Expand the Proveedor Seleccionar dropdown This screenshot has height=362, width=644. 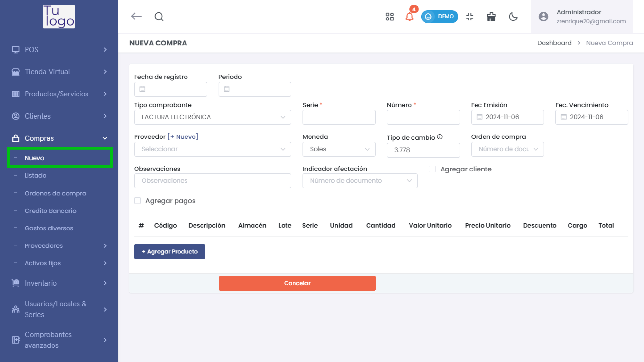[213, 149]
